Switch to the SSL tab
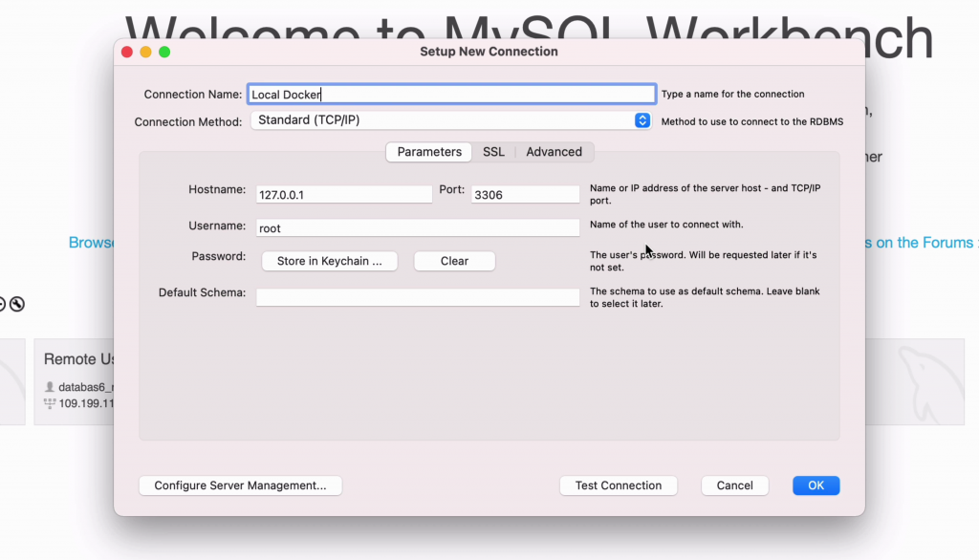979x560 pixels. pos(493,152)
